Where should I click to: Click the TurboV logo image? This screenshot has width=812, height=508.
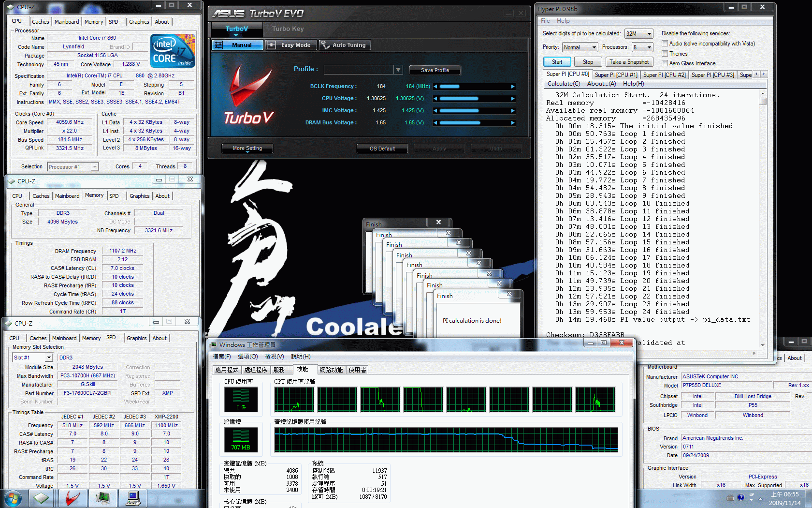coord(248,95)
